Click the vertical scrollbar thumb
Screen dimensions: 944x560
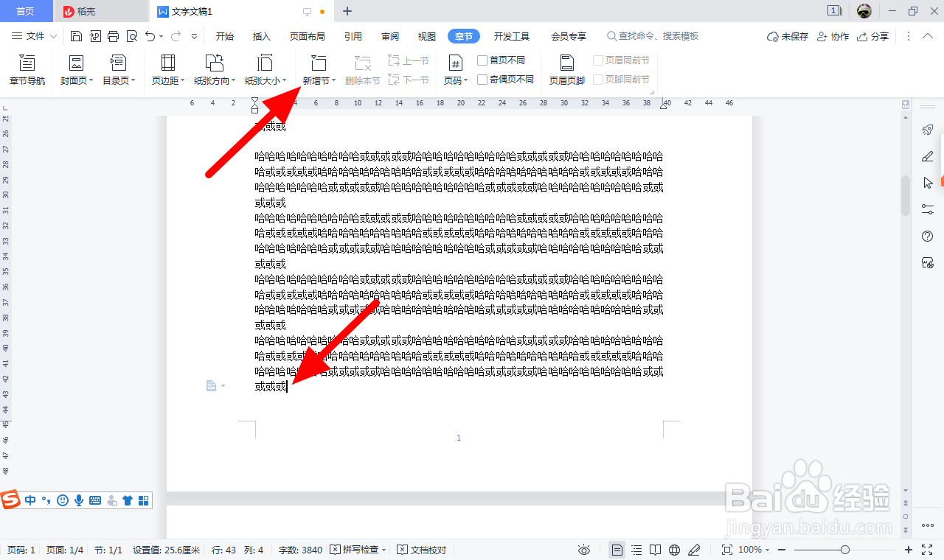906,195
